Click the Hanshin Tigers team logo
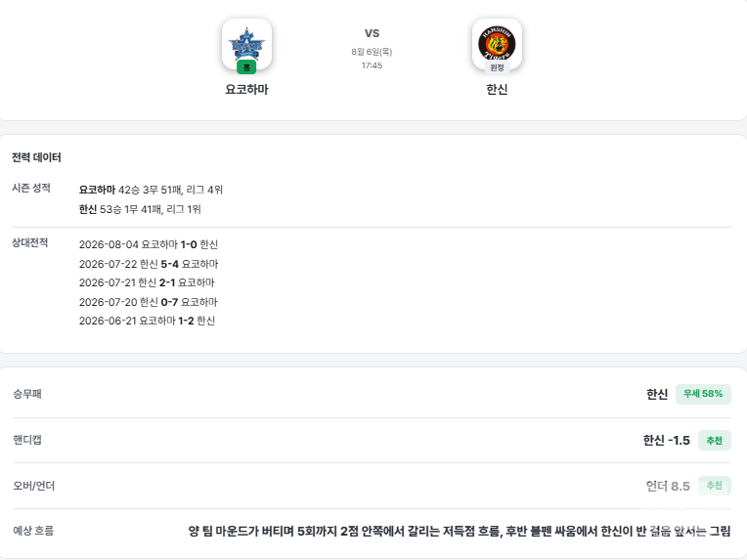The width and height of the screenshot is (747, 560). coord(497,44)
